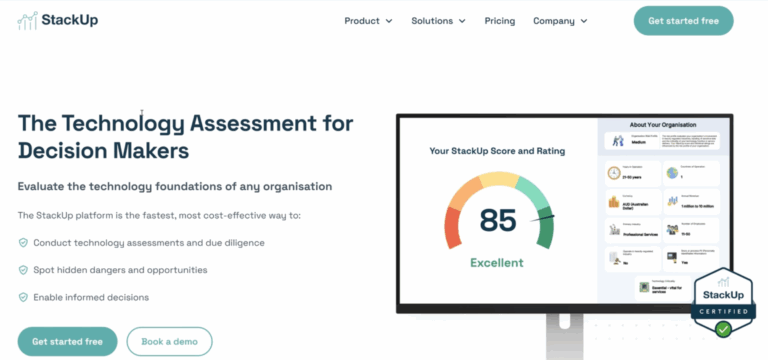Click the 85 score value
This screenshot has height=360, width=768.
(x=498, y=220)
